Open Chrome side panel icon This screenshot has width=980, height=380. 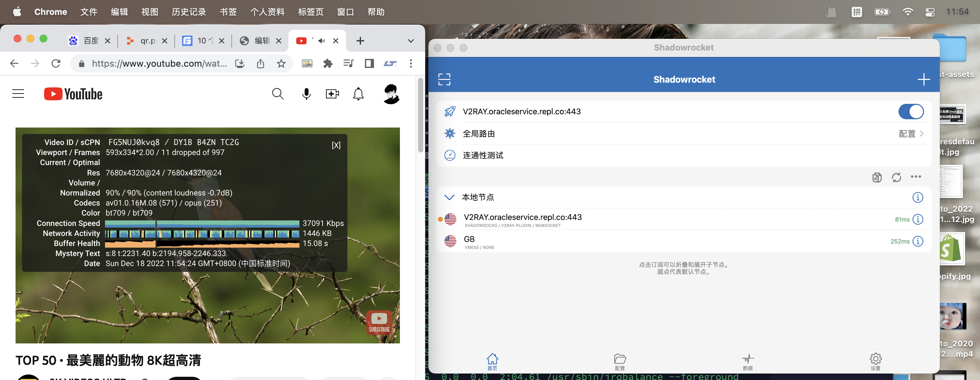[x=369, y=63]
